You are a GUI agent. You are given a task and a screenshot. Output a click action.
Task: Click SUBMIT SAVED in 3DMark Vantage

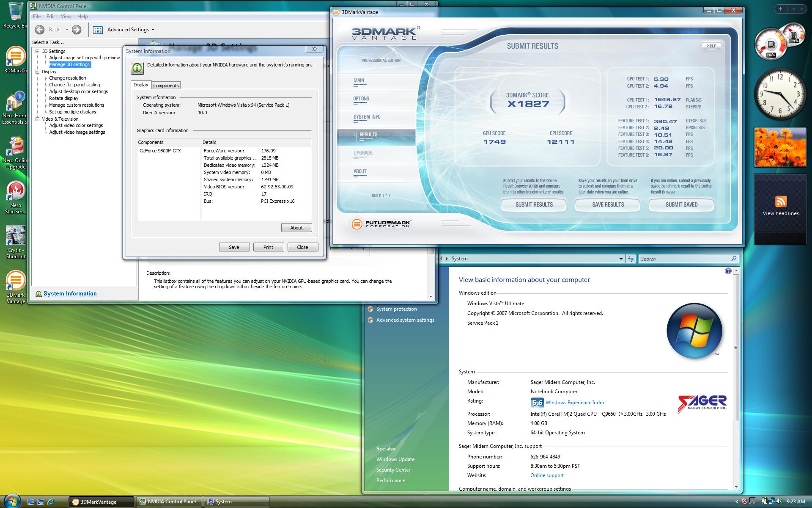tap(681, 204)
